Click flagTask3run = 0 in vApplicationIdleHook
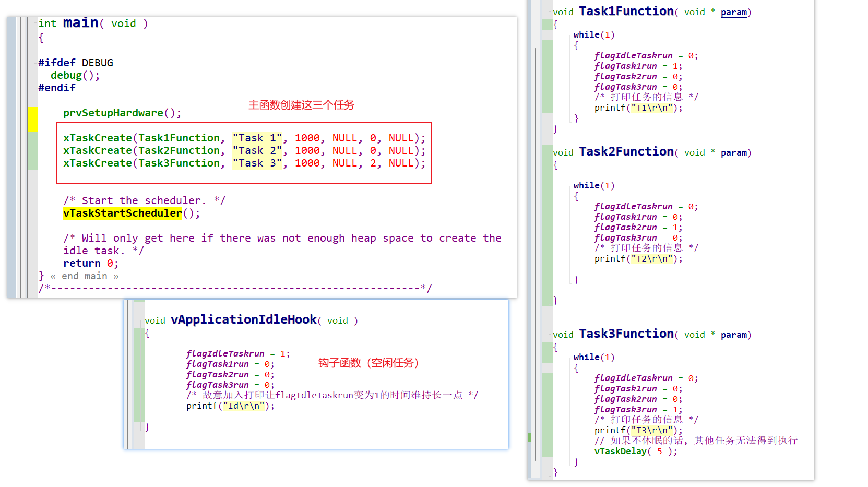 (230, 385)
